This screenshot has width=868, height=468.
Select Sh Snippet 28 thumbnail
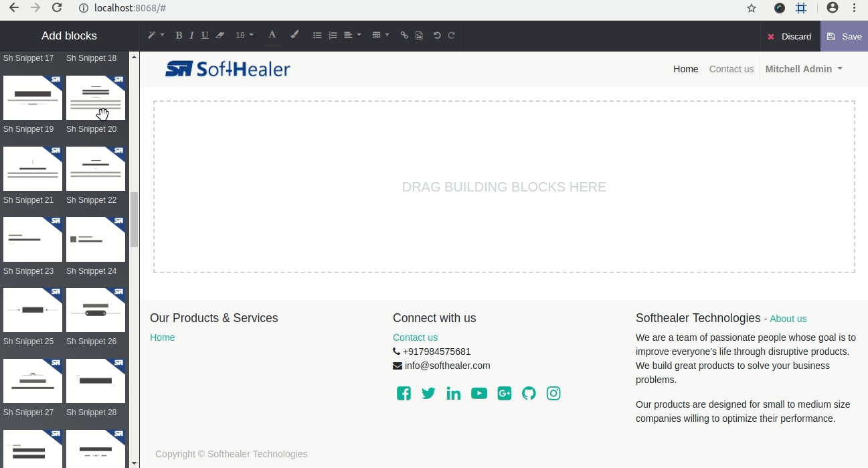[x=96, y=381]
